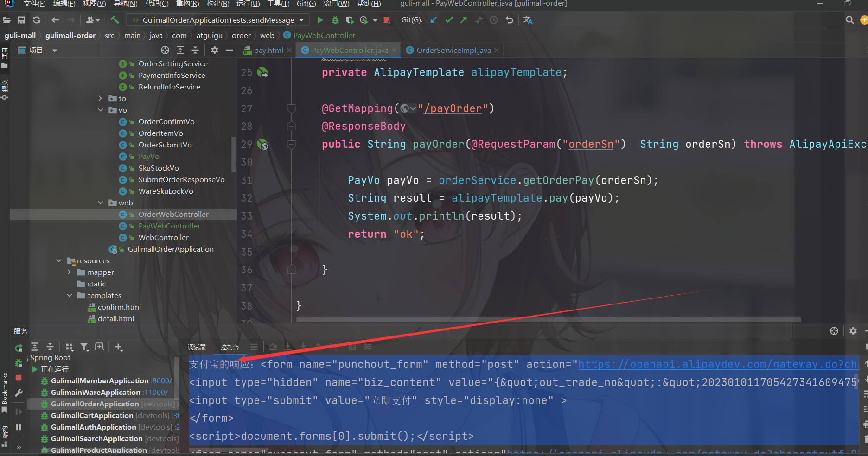The image size is (868, 456).
Task: Open Services panel gear options
Action: [x=853, y=331]
